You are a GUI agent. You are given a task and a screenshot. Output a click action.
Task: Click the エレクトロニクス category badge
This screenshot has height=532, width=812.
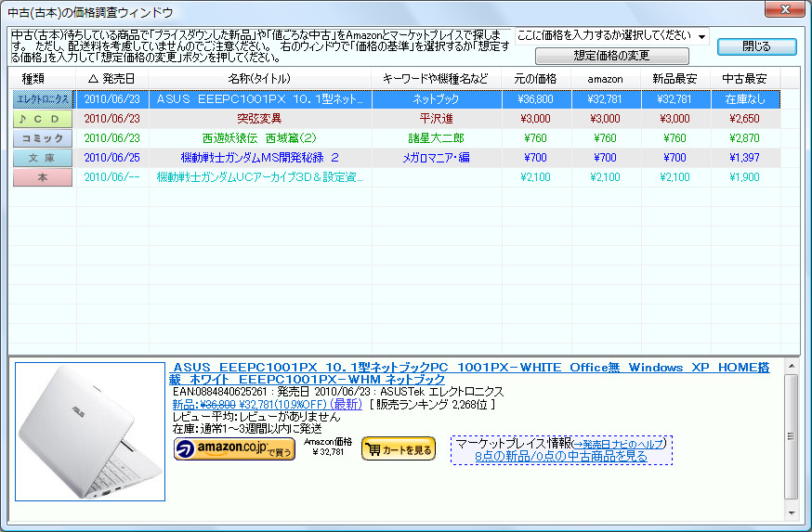pos(43,98)
